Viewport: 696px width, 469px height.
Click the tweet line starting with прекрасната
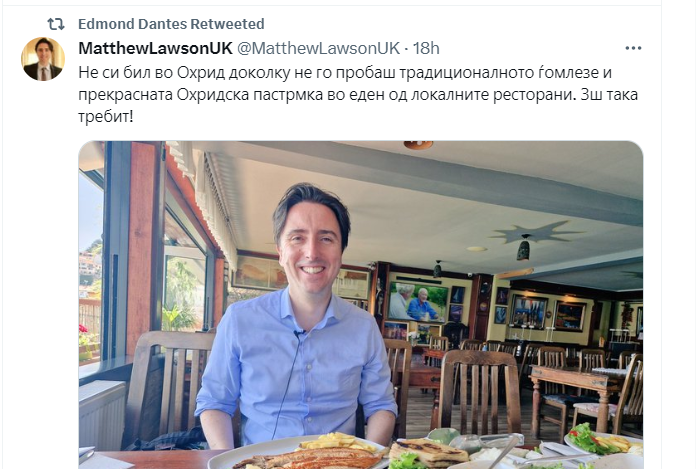point(358,95)
